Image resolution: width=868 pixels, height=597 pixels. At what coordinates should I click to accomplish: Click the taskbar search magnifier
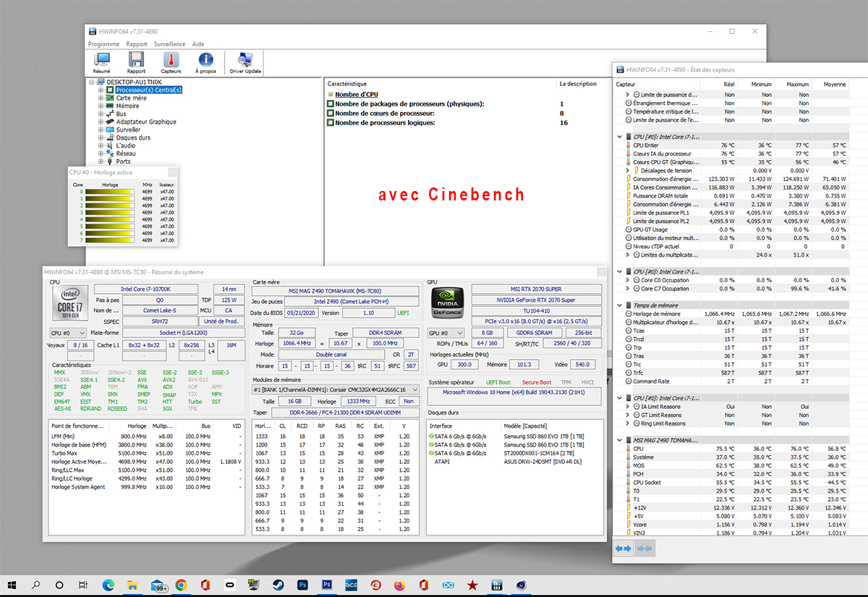(35, 584)
